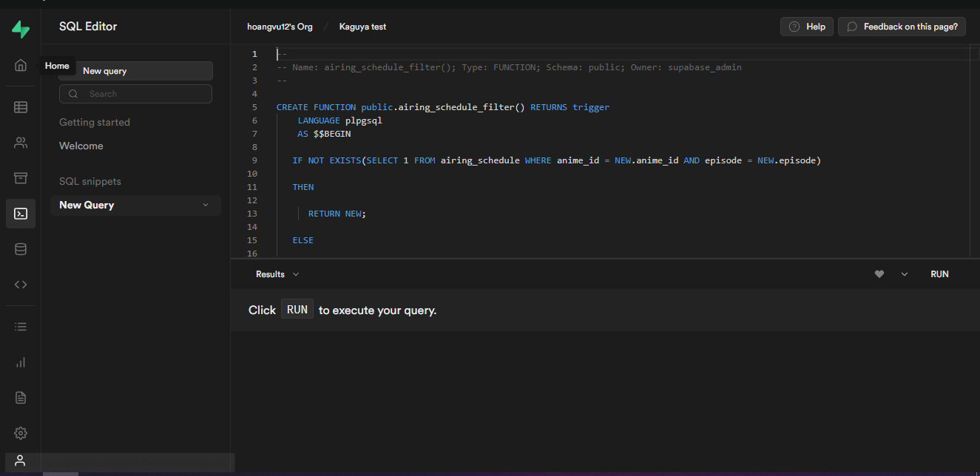The width and height of the screenshot is (980, 476).
Task: Open the Storage section in sidebar
Action: coord(20,177)
